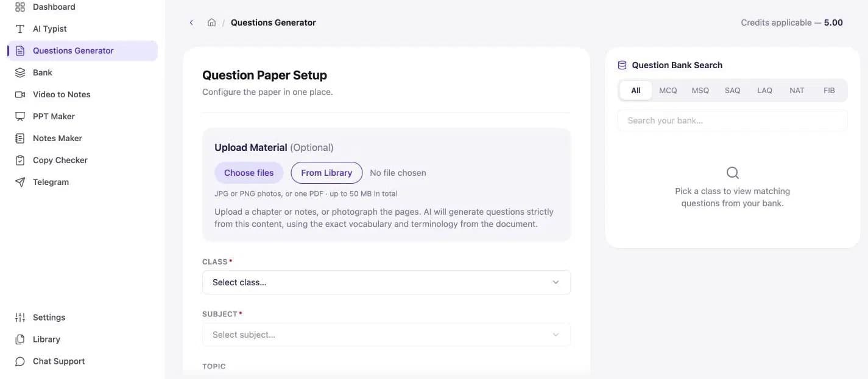Open Video to Notes page
The width and height of the screenshot is (868, 379).
click(x=82, y=94)
